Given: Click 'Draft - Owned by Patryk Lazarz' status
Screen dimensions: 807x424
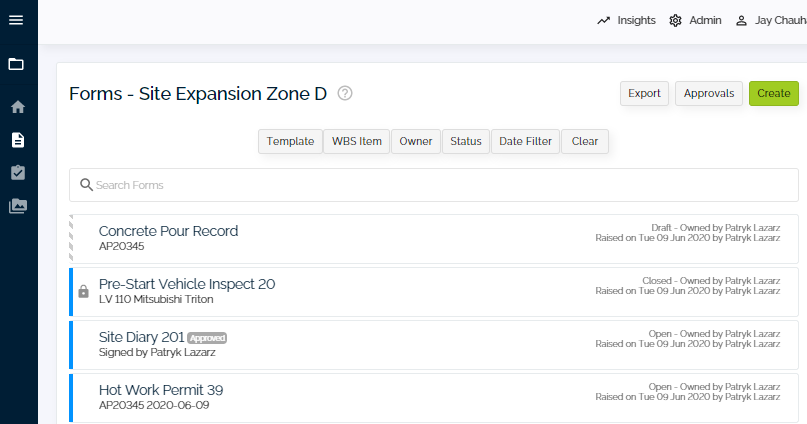Looking at the screenshot, I should [715, 227].
